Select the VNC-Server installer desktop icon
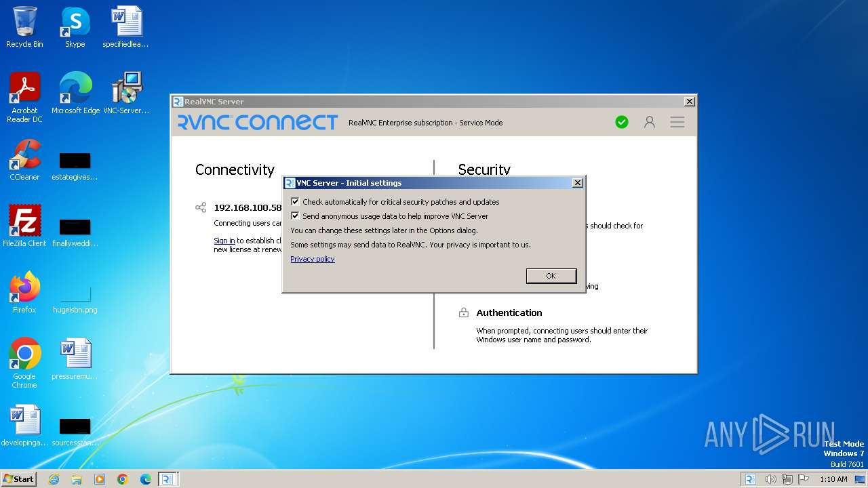This screenshot has width=868, height=488. point(126,94)
